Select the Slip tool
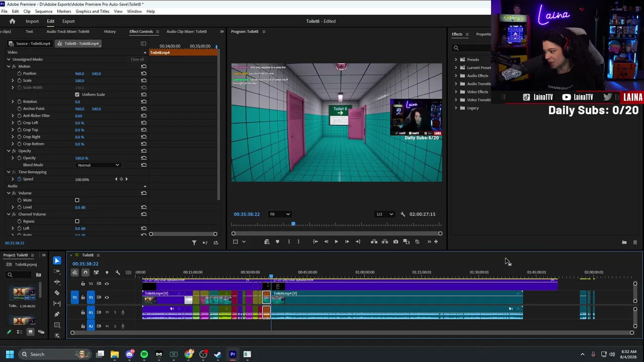 point(57,303)
